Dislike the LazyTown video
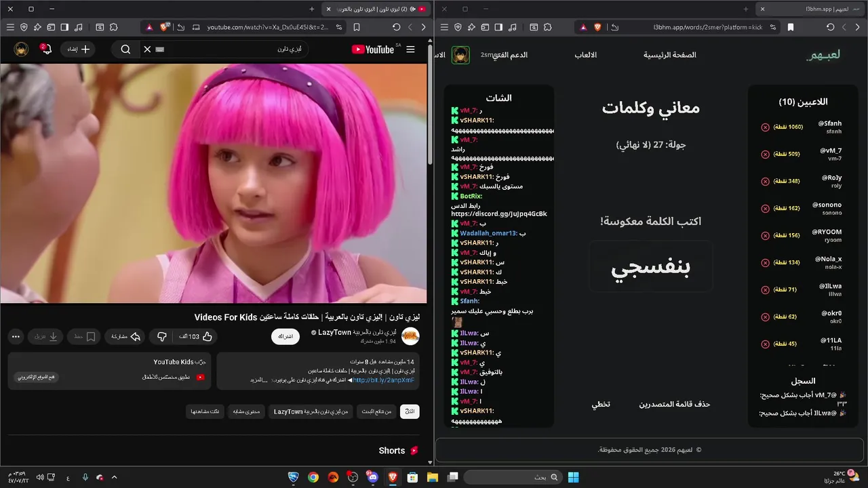 pos(161,336)
